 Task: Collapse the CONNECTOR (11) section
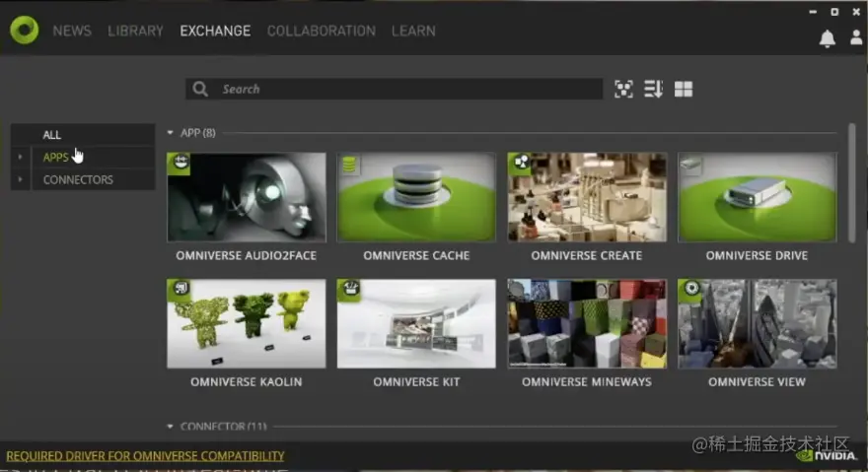point(170,427)
